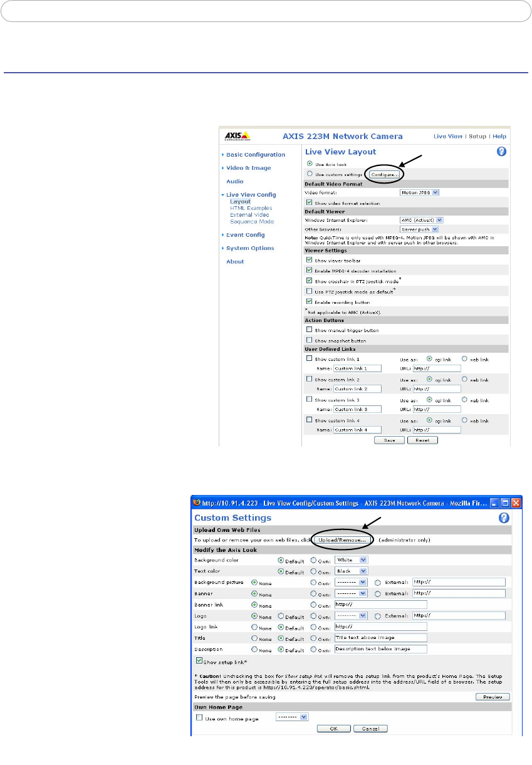Viewport: 532px width, 765px height.
Task: Click URL field for custom link 3
Action: [x=437, y=409]
